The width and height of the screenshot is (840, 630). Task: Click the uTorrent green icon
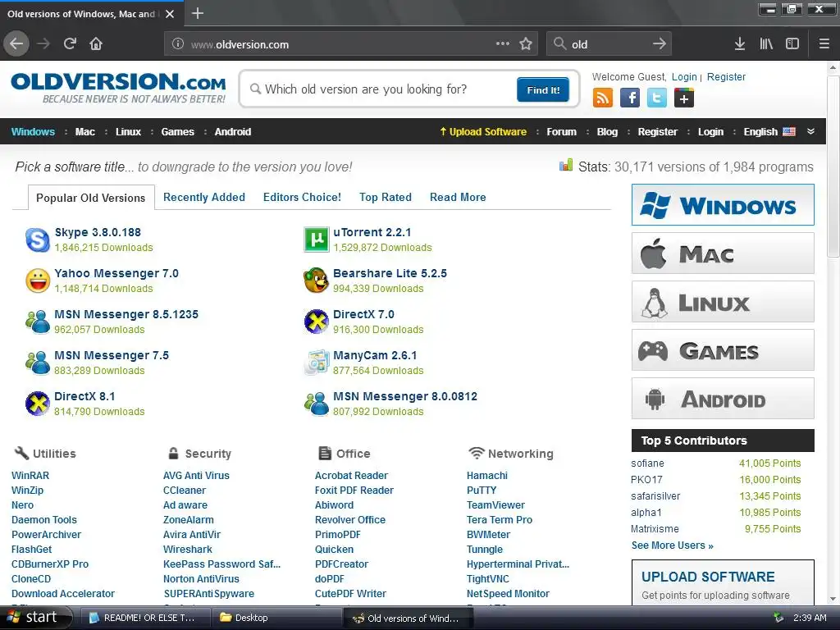316,240
